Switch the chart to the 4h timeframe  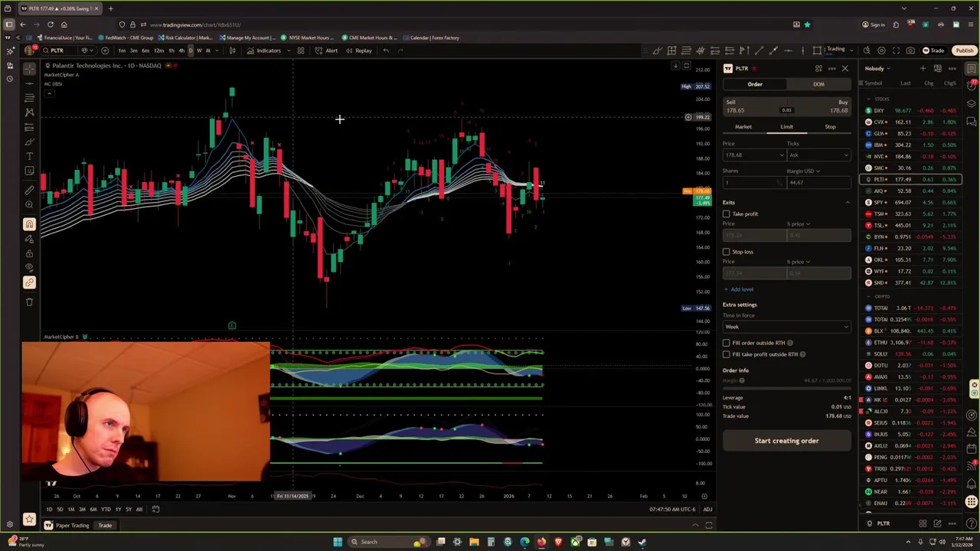click(x=181, y=51)
